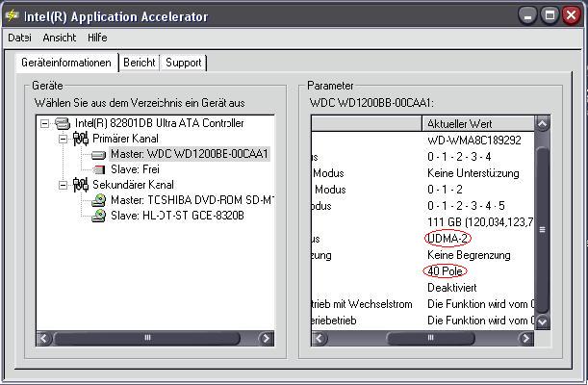Close the Intel Application Accelerator window

[x=571, y=15]
